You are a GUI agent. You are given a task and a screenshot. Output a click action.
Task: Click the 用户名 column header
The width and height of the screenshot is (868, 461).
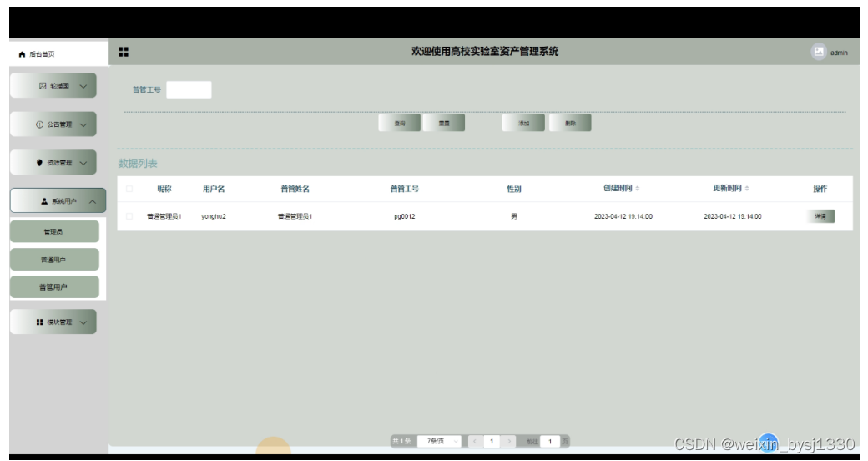click(214, 189)
